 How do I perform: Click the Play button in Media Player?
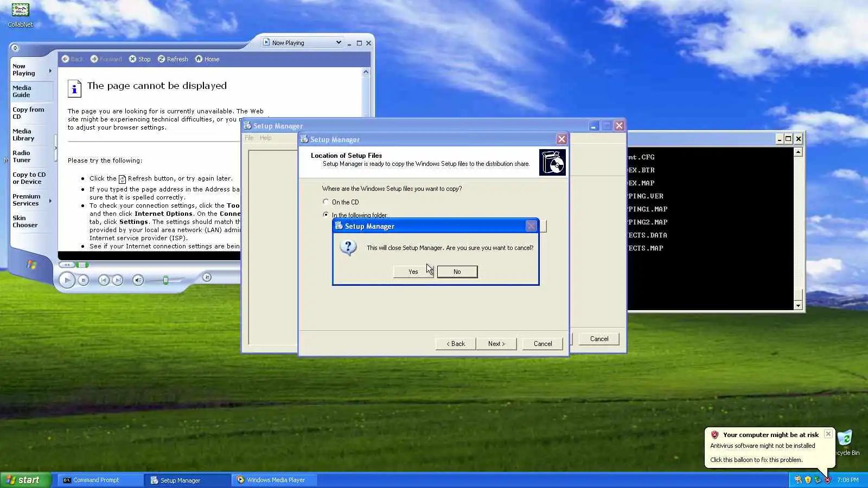tap(67, 280)
